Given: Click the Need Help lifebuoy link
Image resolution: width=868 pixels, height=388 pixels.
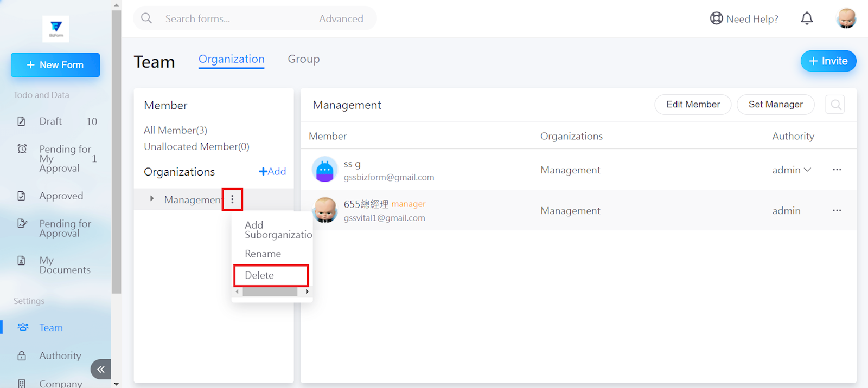Looking at the screenshot, I should pos(744,18).
